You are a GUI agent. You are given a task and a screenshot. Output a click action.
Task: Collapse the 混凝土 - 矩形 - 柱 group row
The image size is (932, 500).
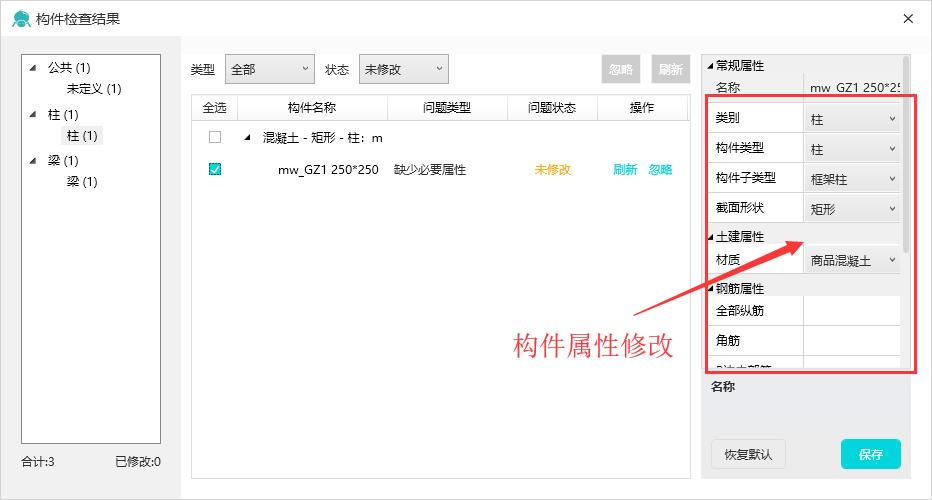pyautogui.click(x=248, y=138)
